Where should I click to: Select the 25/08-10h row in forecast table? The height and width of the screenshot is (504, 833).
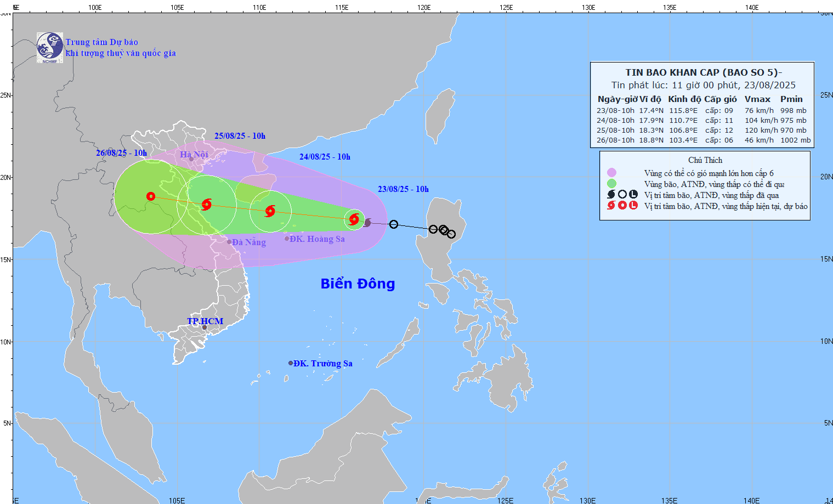[701, 131]
